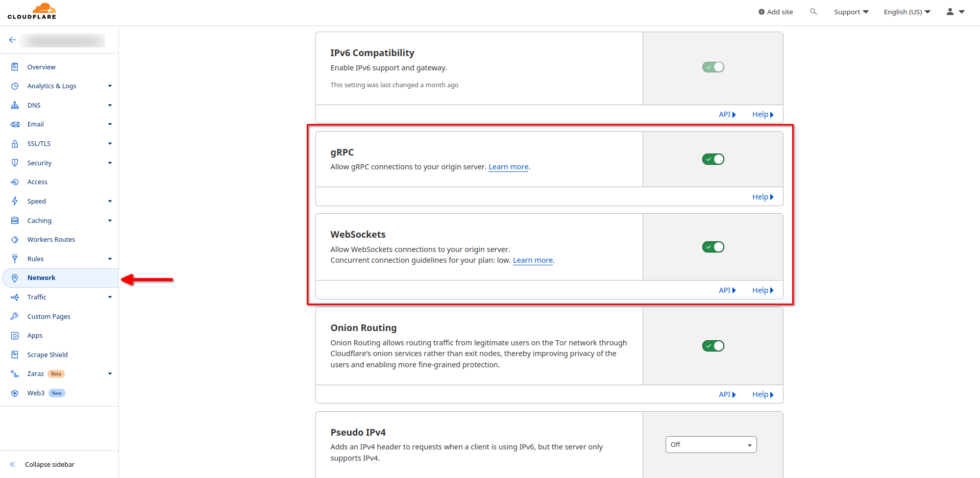The height and width of the screenshot is (478, 980).
Task: Click the Overview clipboard icon
Action: [15, 67]
